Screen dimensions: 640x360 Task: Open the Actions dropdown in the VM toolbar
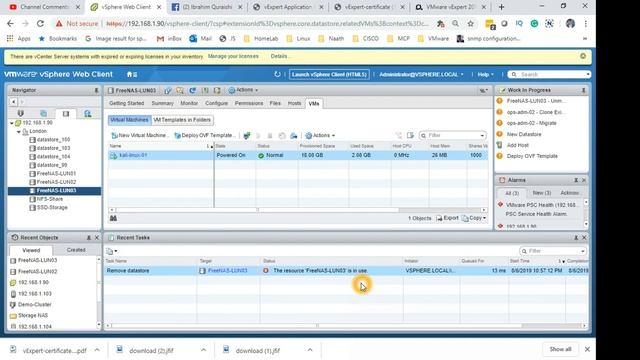click(320, 136)
